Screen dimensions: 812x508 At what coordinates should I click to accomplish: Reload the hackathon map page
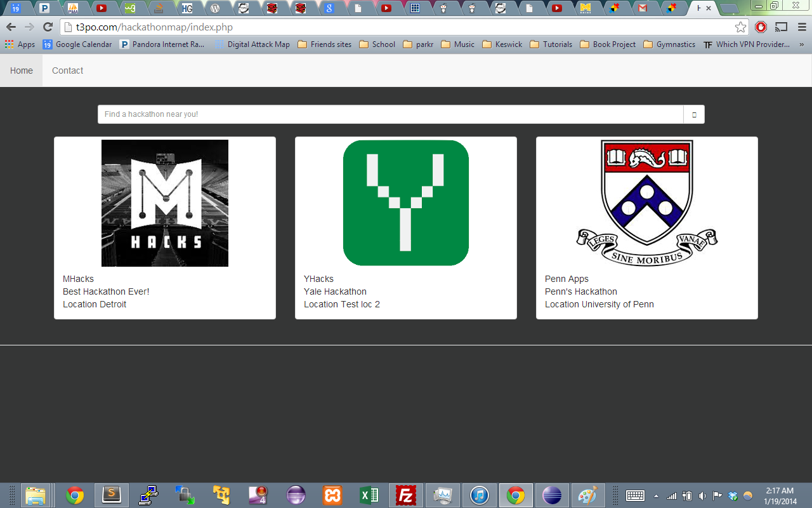[48, 27]
